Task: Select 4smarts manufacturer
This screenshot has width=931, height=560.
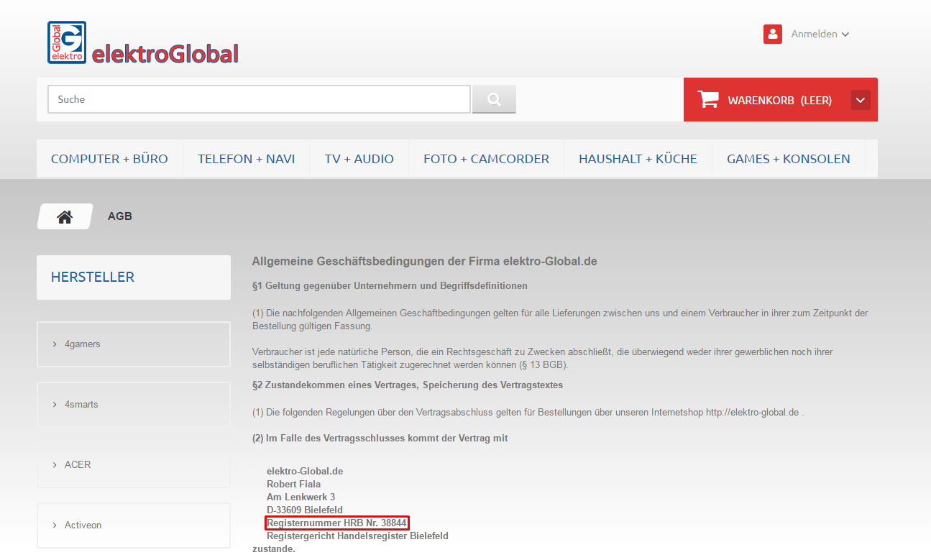Action: point(134,405)
